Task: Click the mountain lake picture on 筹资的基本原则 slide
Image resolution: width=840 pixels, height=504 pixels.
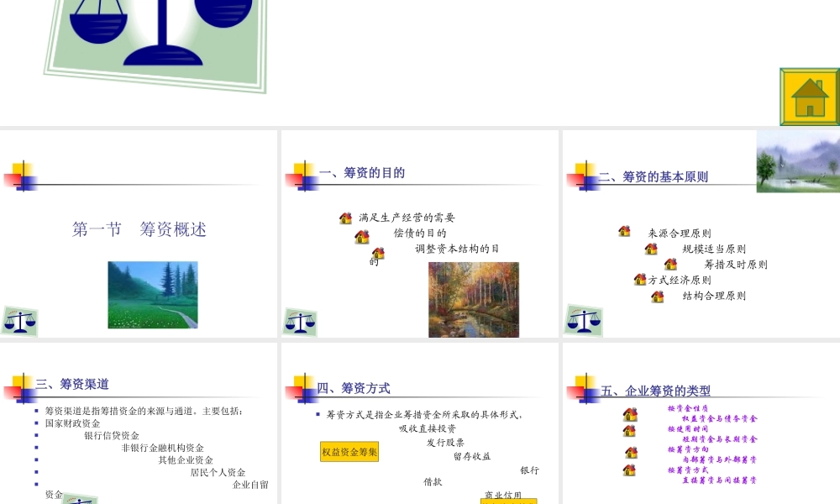Action: (798, 160)
